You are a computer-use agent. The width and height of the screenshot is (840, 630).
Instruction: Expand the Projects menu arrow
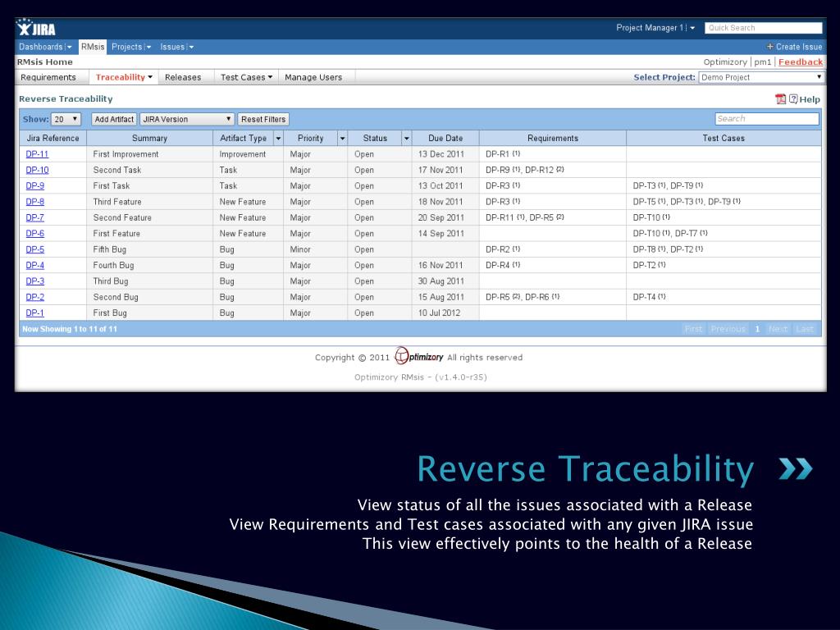tap(148, 47)
